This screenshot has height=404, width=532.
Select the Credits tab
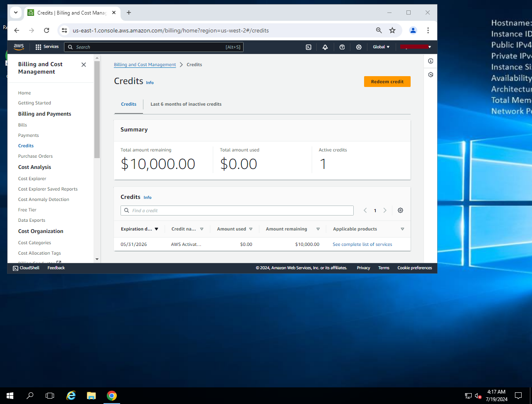click(x=129, y=104)
